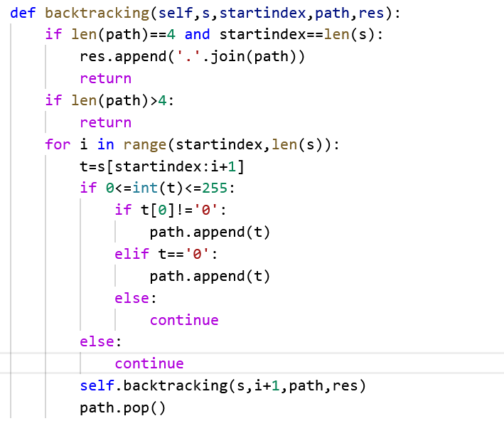Click the 'and' keyword in the first if

click(x=197, y=34)
